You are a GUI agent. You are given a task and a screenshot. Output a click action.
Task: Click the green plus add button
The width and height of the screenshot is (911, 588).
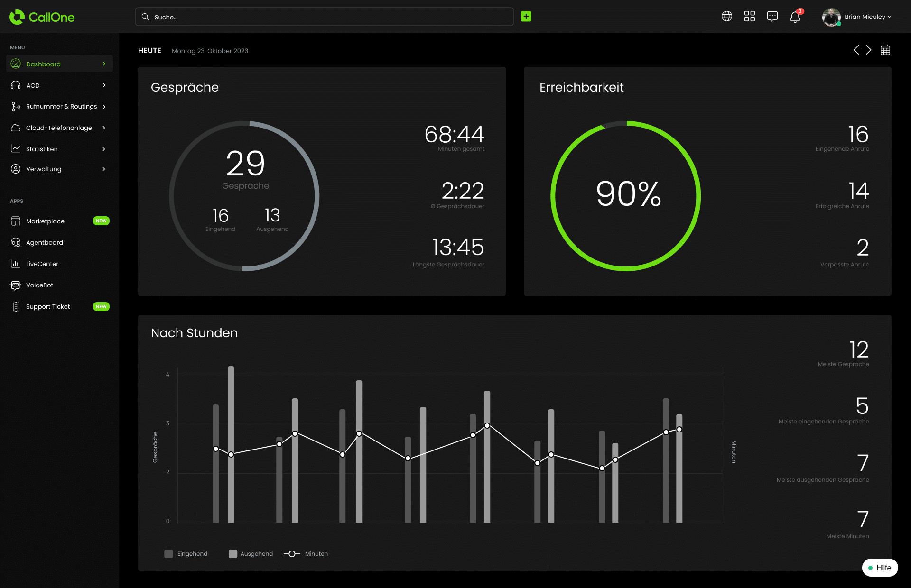click(x=526, y=17)
